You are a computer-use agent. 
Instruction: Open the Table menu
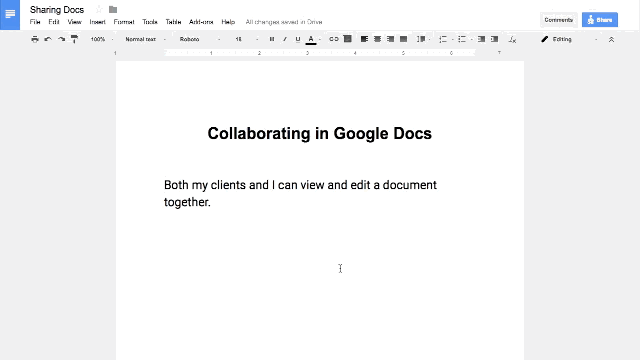[173, 22]
